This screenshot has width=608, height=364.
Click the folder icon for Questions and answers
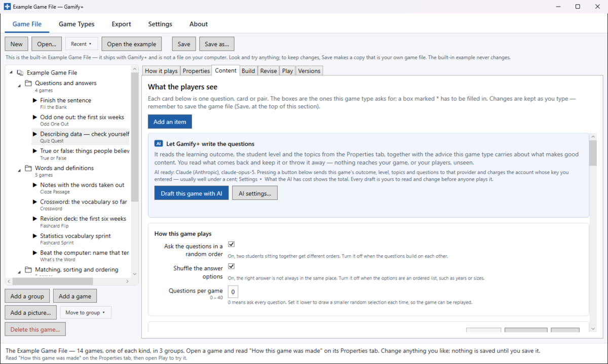click(x=29, y=83)
